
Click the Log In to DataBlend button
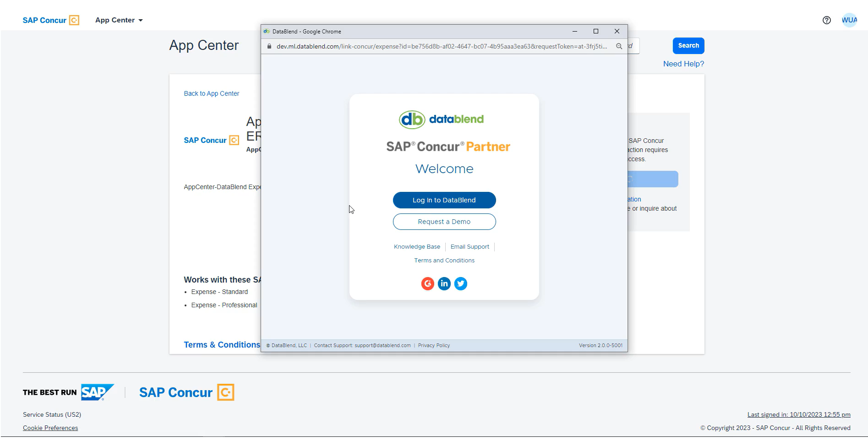(x=444, y=200)
